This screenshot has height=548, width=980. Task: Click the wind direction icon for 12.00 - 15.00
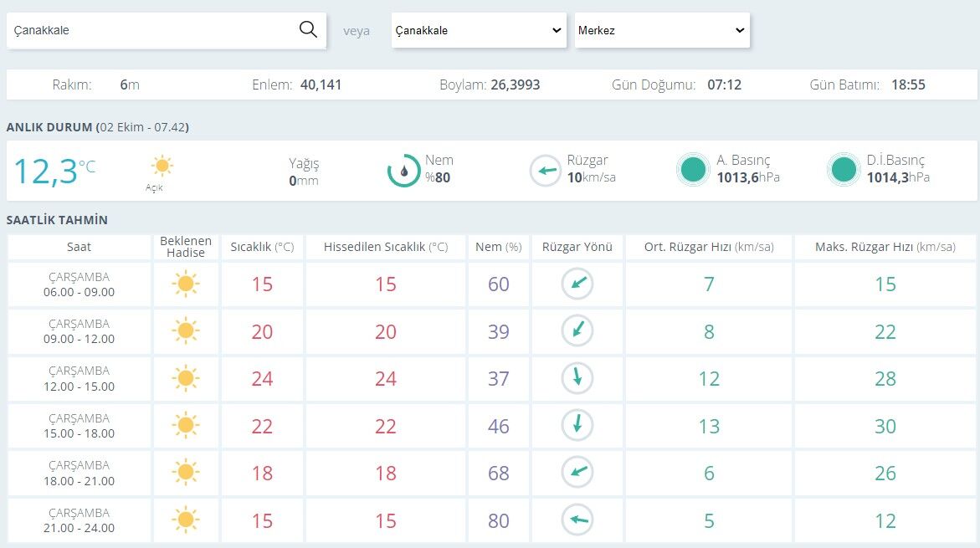point(577,378)
